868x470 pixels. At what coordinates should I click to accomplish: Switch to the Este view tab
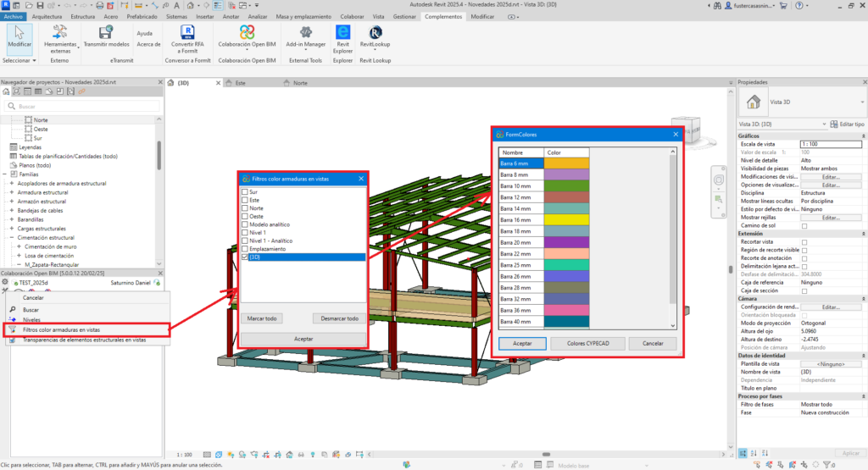240,83
